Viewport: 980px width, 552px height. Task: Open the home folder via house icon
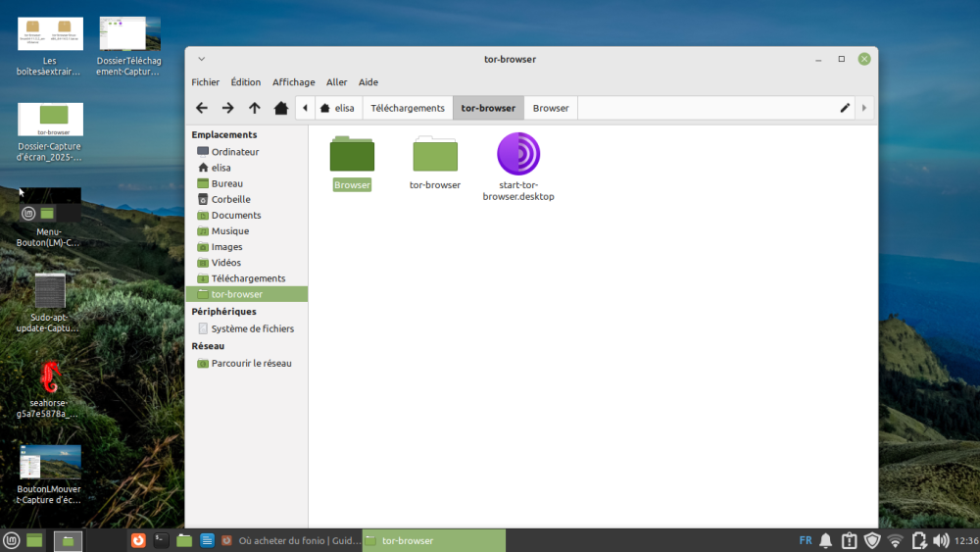[x=280, y=108]
